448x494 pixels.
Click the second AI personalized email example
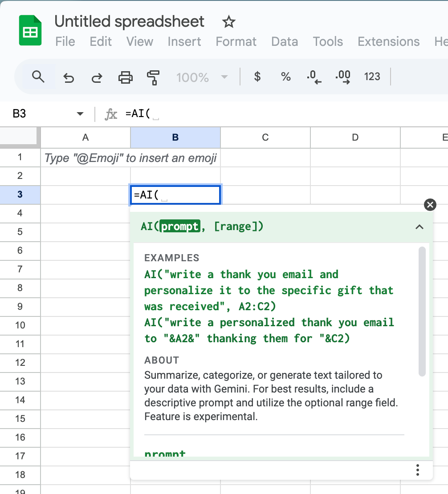269,331
